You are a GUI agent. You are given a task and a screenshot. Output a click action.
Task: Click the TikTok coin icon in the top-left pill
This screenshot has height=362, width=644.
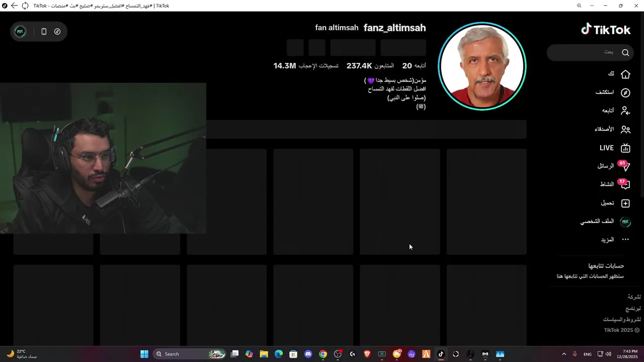57,31
